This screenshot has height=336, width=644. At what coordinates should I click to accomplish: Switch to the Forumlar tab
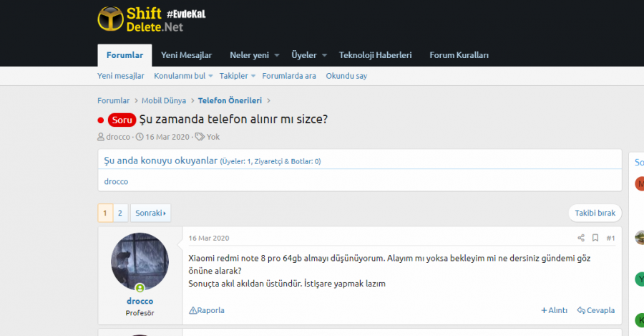[125, 55]
